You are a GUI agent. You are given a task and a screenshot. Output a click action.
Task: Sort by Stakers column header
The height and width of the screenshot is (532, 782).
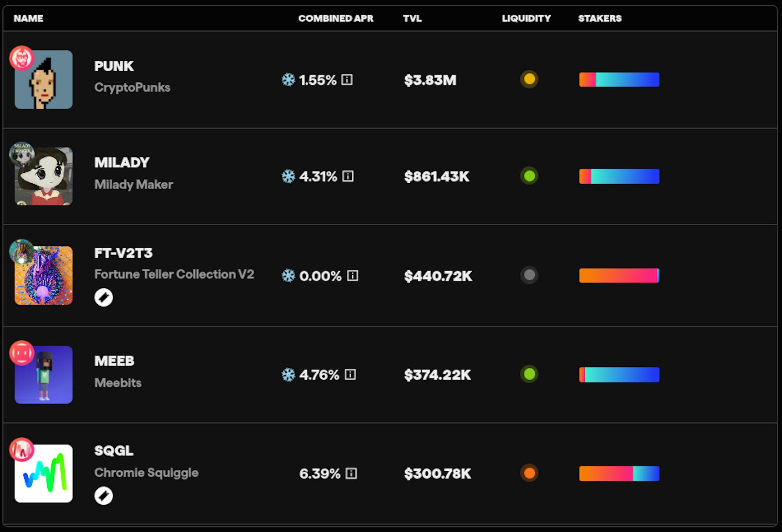click(x=600, y=18)
